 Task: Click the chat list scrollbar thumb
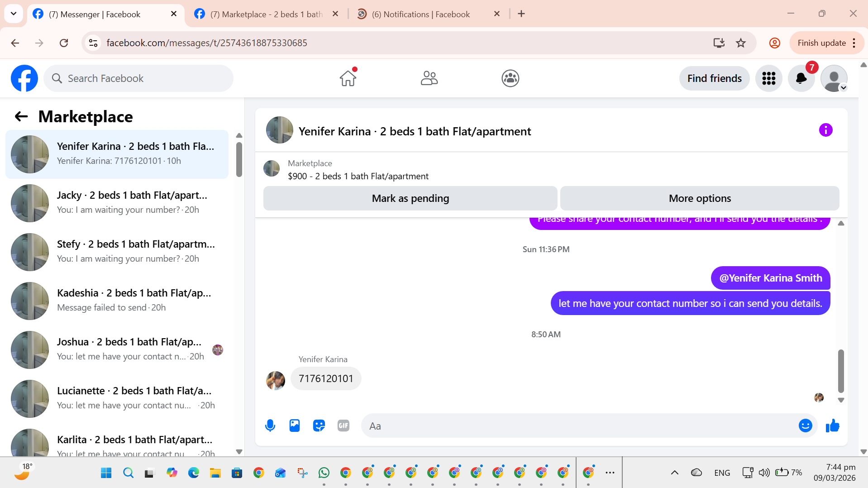click(x=239, y=159)
